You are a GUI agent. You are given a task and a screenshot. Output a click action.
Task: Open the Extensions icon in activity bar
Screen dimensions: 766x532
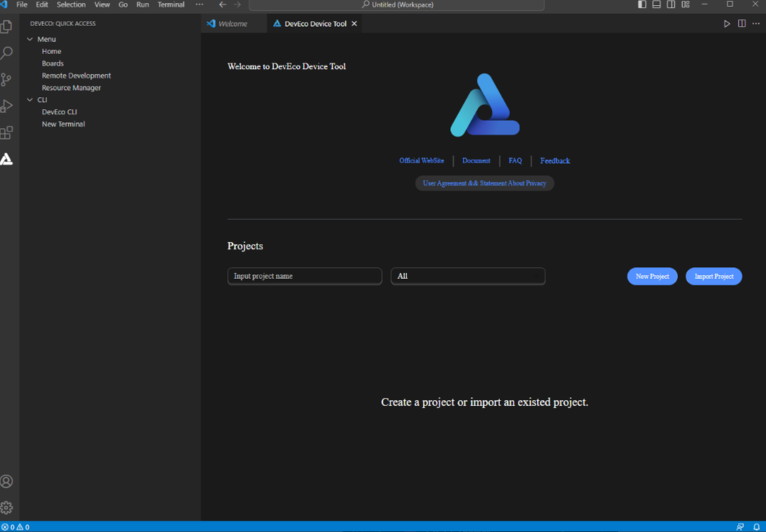point(7,132)
